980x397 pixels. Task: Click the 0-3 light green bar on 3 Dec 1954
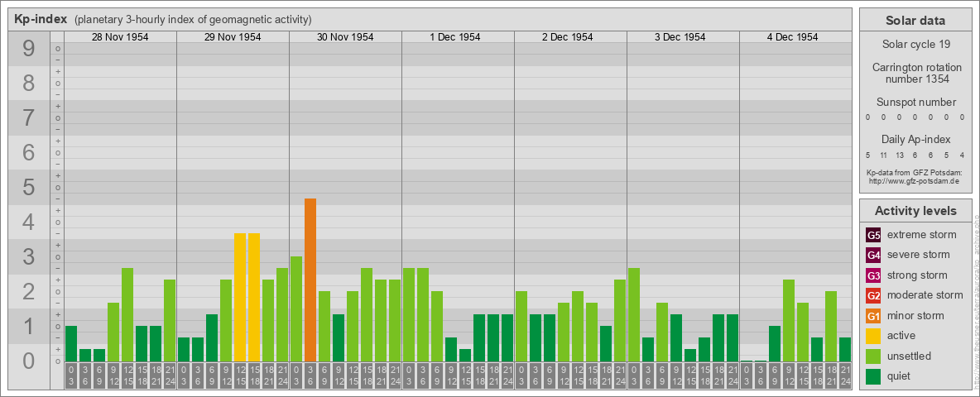click(x=634, y=314)
